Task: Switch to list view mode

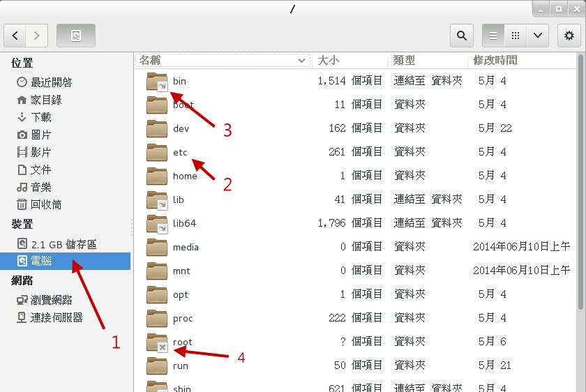Action: point(493,36)
